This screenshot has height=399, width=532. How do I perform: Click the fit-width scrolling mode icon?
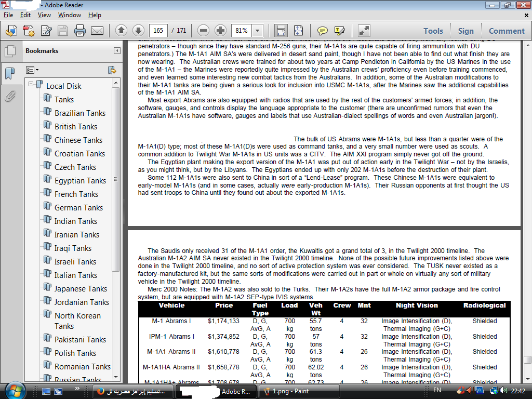coord(281,31)
